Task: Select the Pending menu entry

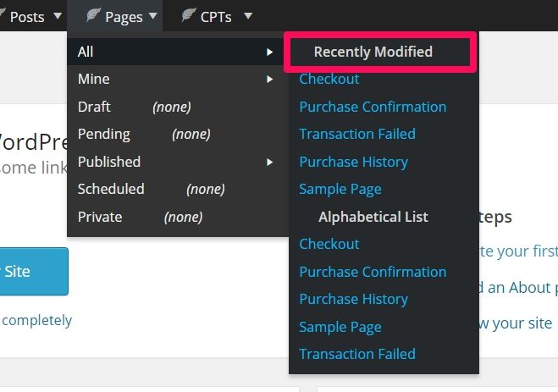Action: pyautogui.click(x=103, y=134)
